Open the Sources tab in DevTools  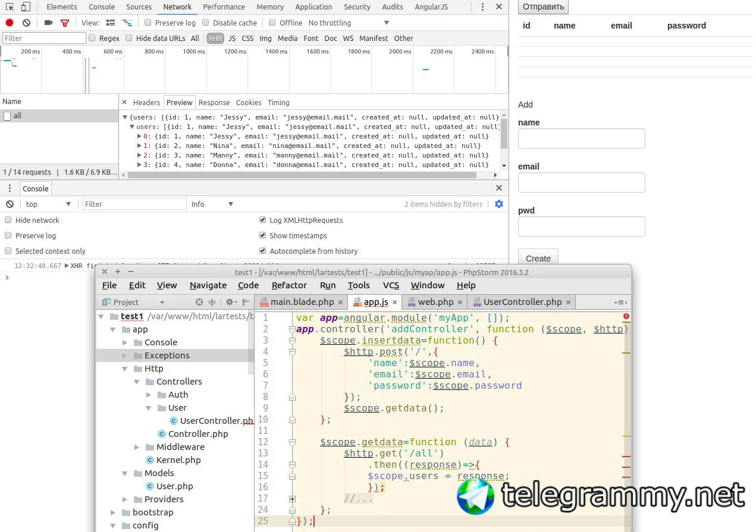coord(139,7)
